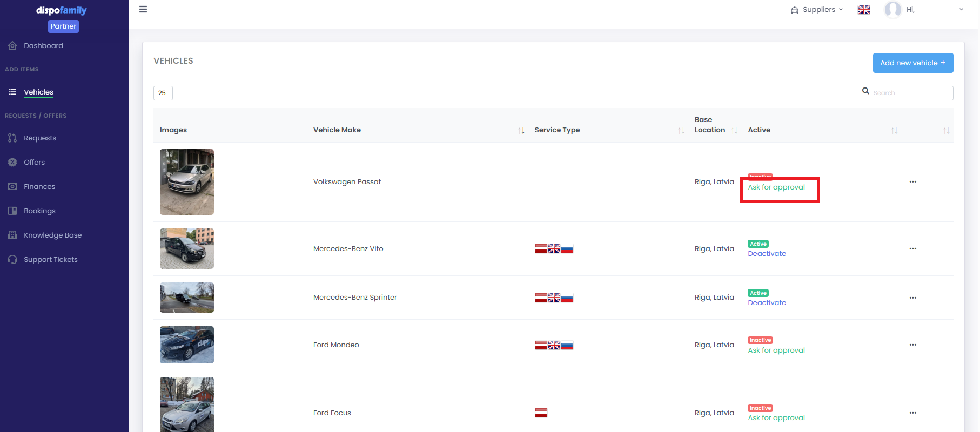The width and height of the screenshot is (980, 432).
Task: Go to Requests in the sidebar
Action: (x=40, y=138)
